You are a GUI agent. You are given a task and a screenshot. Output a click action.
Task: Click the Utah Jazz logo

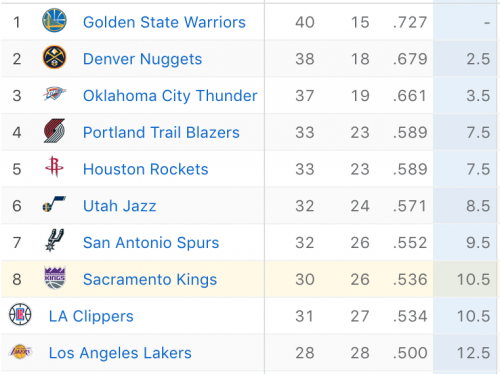pos(54,204)
